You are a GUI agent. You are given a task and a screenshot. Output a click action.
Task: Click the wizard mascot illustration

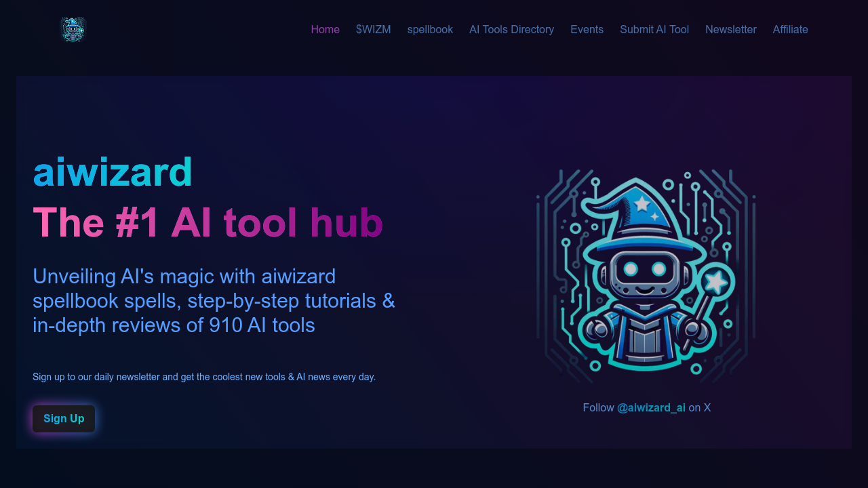[647, 274]
